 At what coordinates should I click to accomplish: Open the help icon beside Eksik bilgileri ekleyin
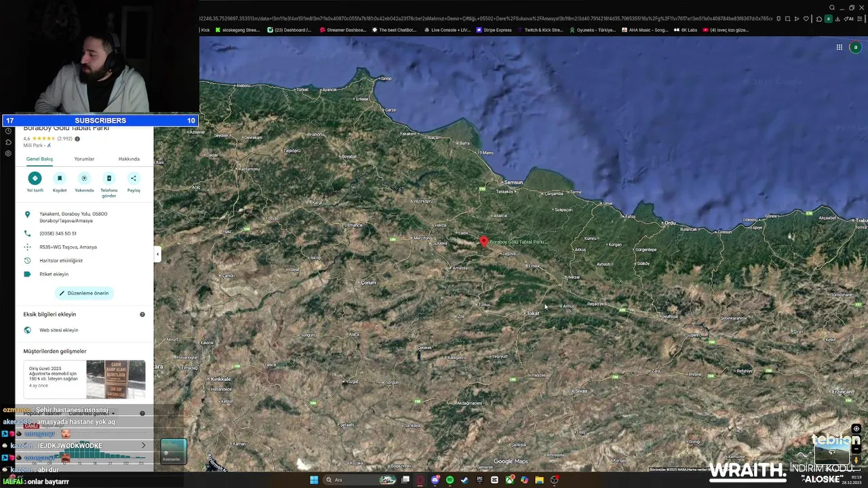[142, 314]
